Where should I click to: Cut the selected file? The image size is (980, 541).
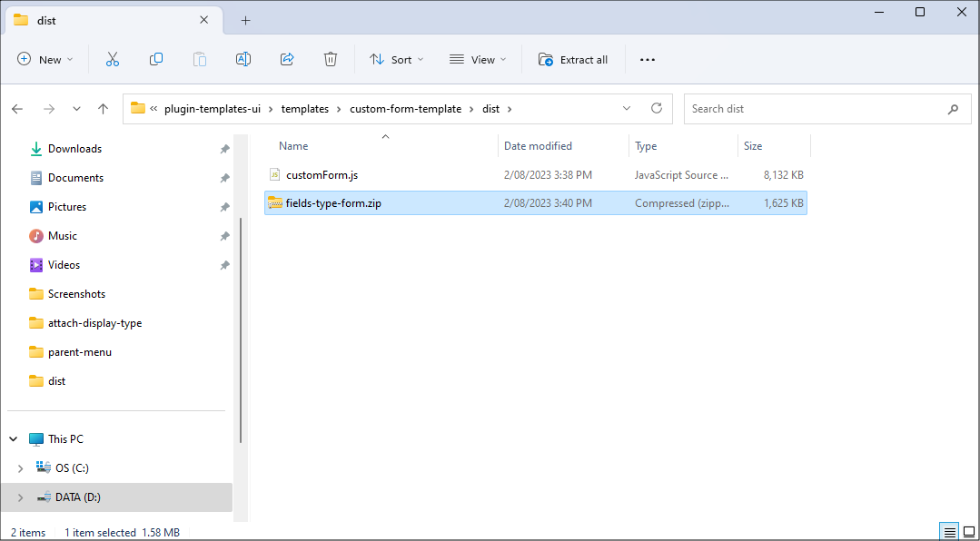112,59
